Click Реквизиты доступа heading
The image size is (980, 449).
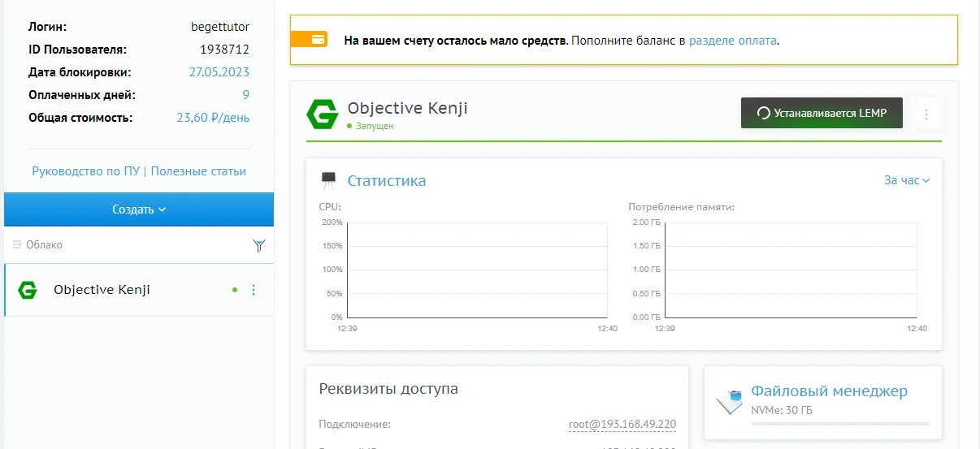tap(388, 389)
